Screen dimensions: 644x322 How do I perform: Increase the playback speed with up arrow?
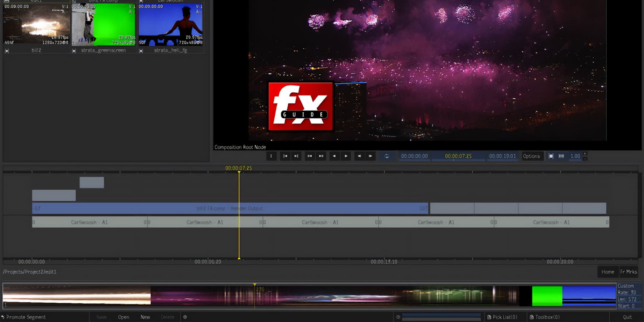click(585, 154)
